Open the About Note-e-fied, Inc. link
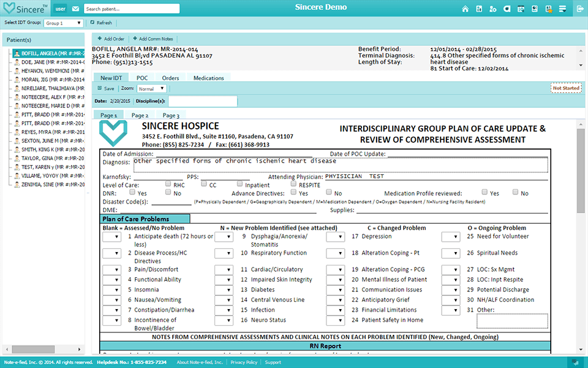 (200, 362)
